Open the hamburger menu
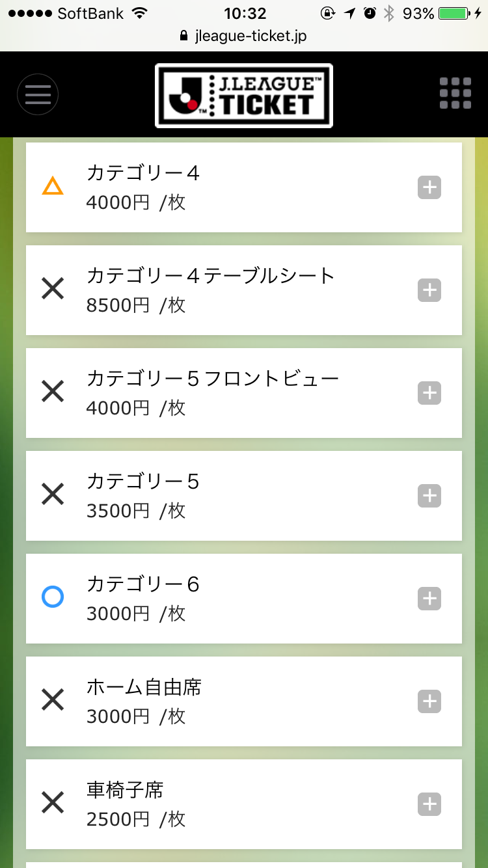 coord(38,95)
